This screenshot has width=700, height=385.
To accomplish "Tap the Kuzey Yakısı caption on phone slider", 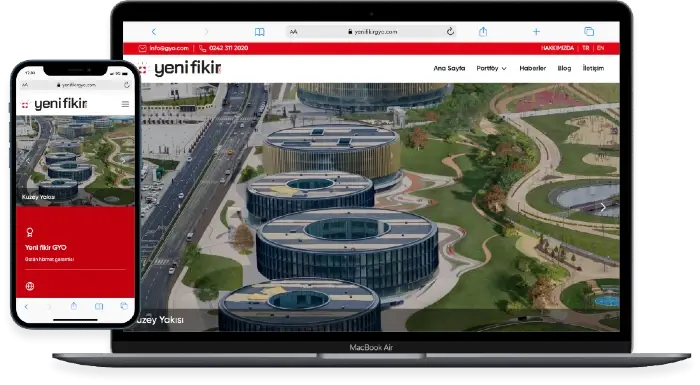I will coord(38,197).
